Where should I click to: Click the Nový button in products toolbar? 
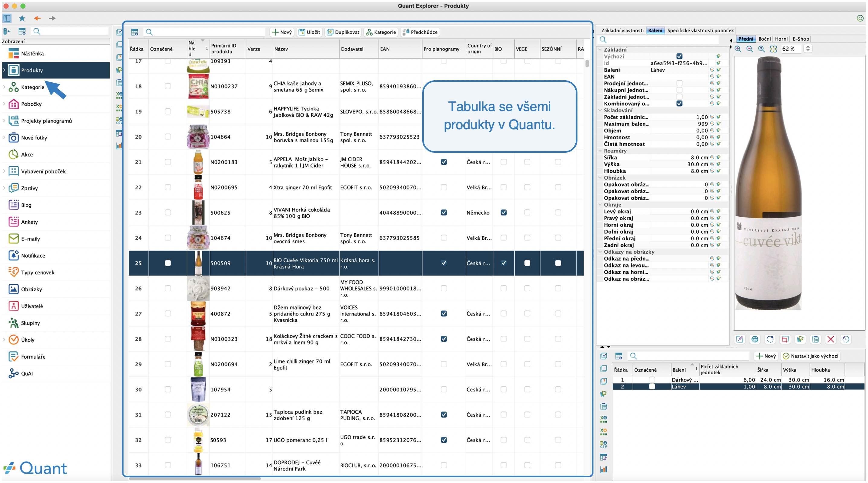tap(282, 32)
